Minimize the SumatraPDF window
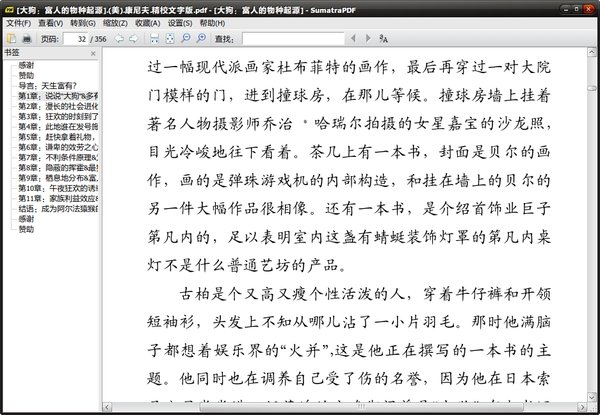 pos(566,8)
